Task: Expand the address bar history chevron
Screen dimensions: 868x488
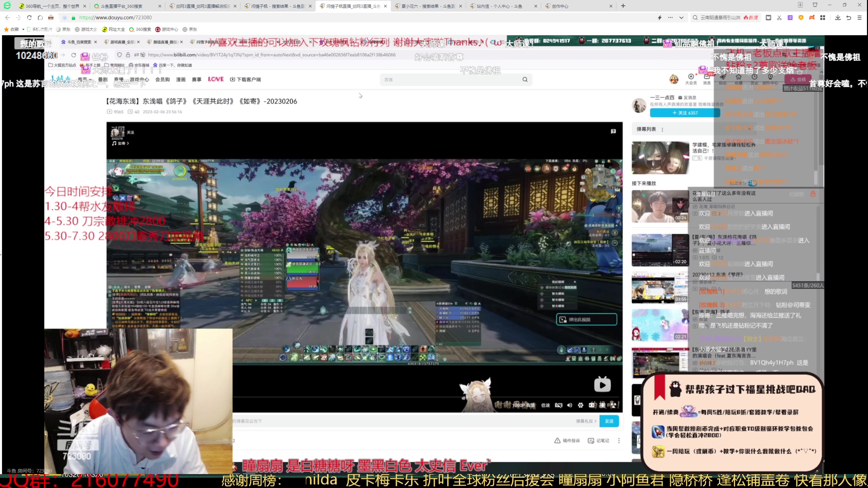Action: coord(681,18)
